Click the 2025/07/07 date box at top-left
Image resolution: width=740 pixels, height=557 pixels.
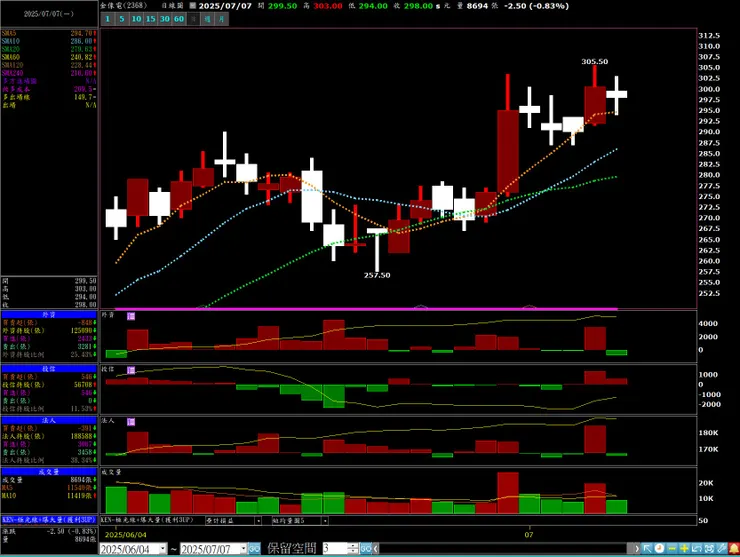pos(49,14)
